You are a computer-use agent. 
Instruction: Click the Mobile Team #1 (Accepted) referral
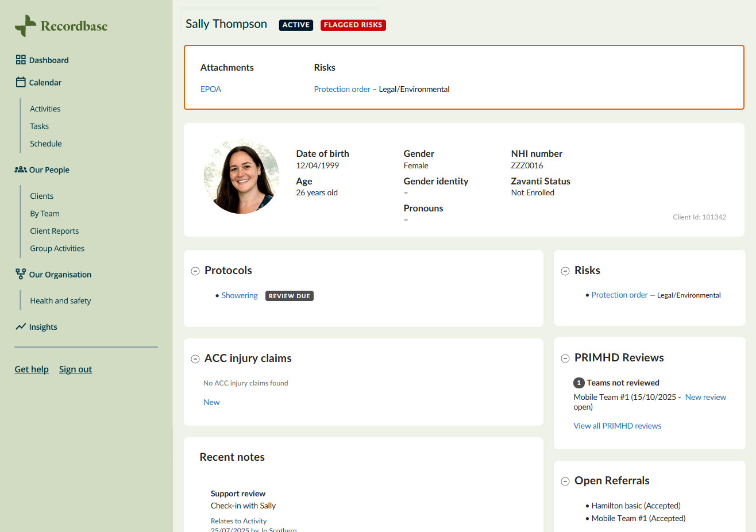638,518
